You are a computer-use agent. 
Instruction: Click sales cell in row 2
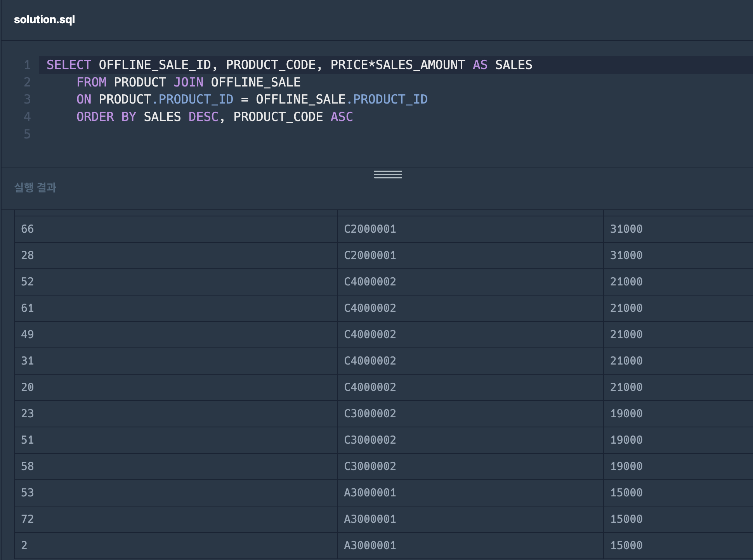pyautogui.click(x=626, y=545)
